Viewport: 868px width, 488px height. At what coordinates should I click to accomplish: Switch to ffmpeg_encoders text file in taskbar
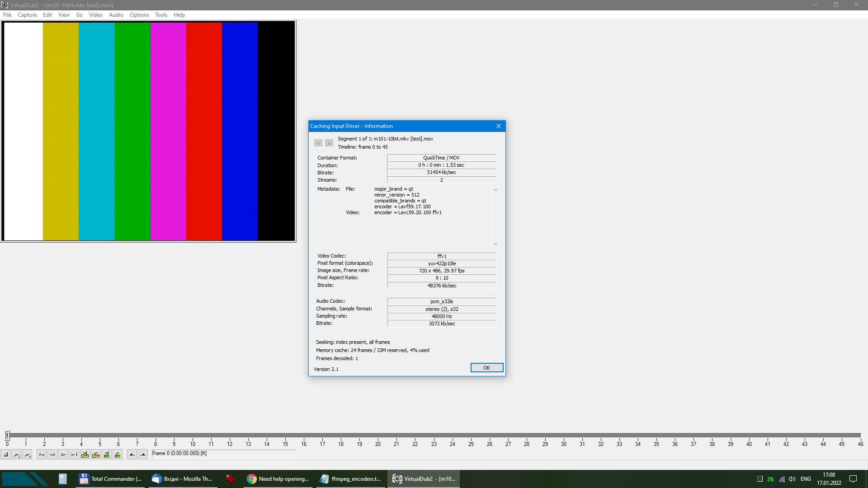click(x=350, y=479)
